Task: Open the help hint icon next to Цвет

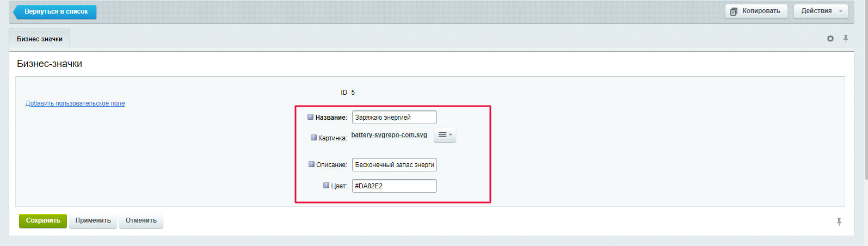Action: click(x=327, y=185)
